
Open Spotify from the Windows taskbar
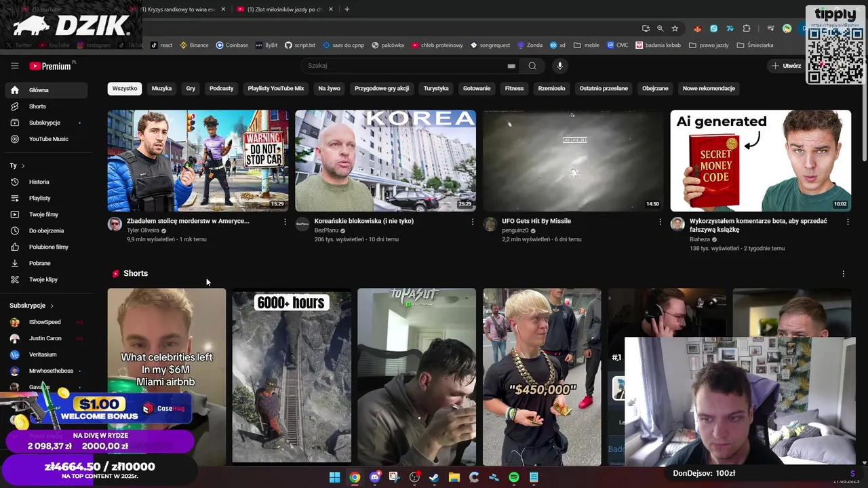click(x=514, y=477)
